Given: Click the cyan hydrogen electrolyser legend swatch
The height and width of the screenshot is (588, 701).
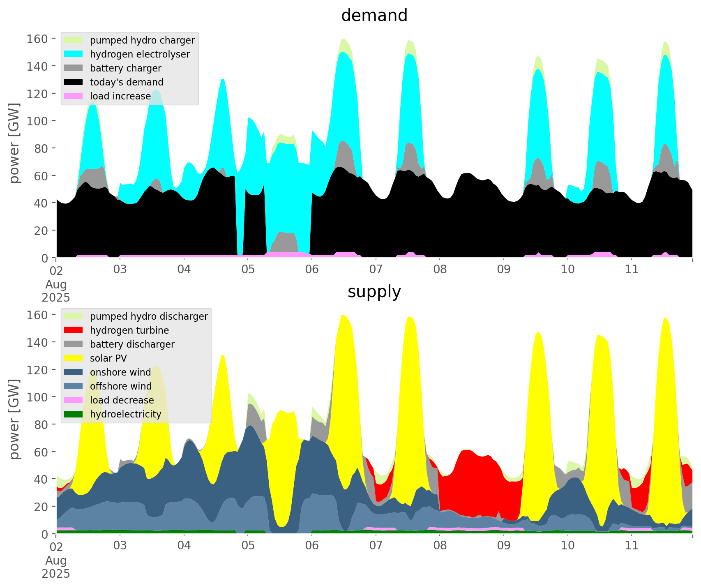Looking at the screenshot, I should (74, 54).
